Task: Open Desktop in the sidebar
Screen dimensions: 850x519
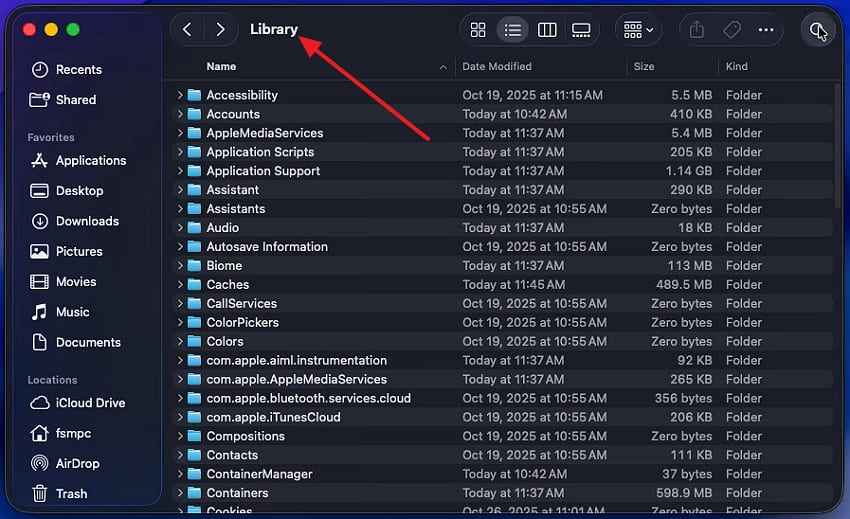Action: point(67,191)
